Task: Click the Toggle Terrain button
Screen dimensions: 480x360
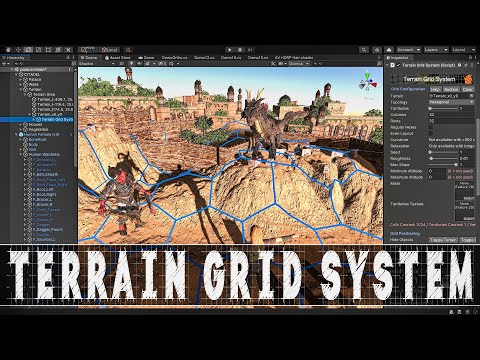Action: 443,240
